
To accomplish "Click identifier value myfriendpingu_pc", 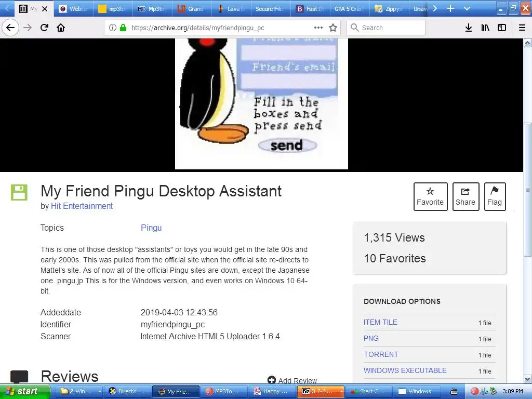I will tap(172, 324).
